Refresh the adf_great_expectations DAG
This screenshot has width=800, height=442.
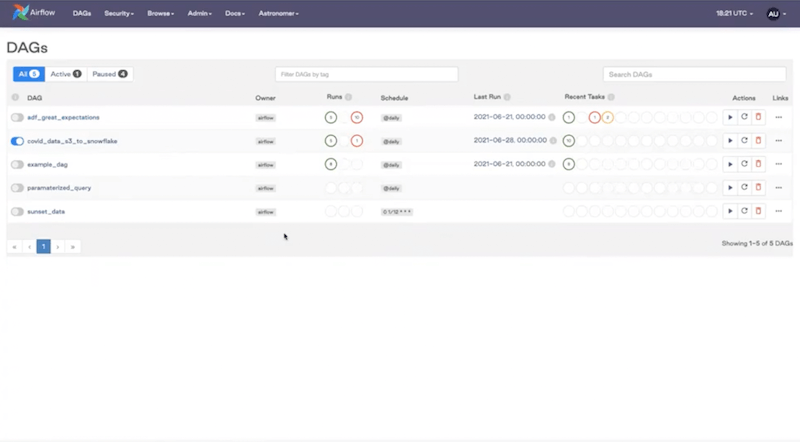click(x=744, y=117)
